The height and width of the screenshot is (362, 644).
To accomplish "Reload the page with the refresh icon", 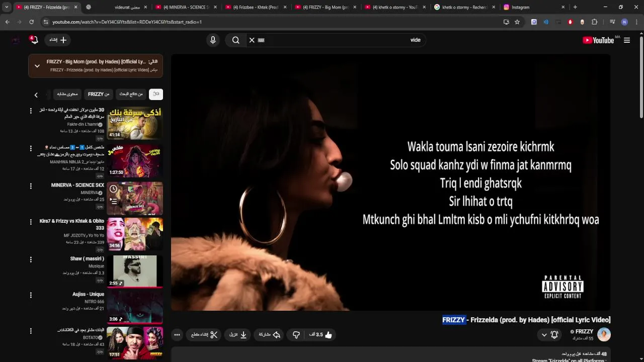I will (31, 22).
